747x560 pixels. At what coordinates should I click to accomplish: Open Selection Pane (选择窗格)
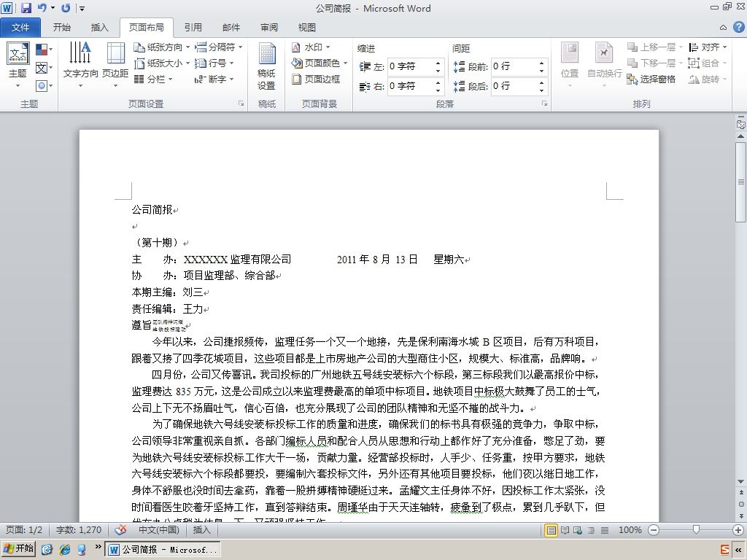click(651, 79)
